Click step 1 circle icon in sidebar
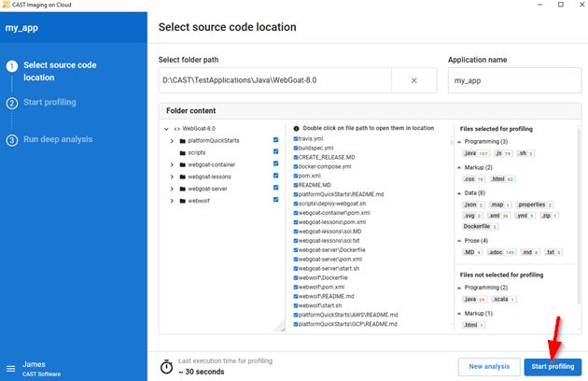This screenshot has width=588, height=381. [x=11, y=66]
